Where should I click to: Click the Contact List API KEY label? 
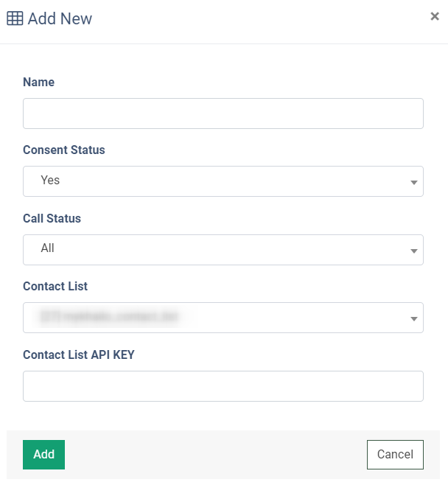(79, 354)
